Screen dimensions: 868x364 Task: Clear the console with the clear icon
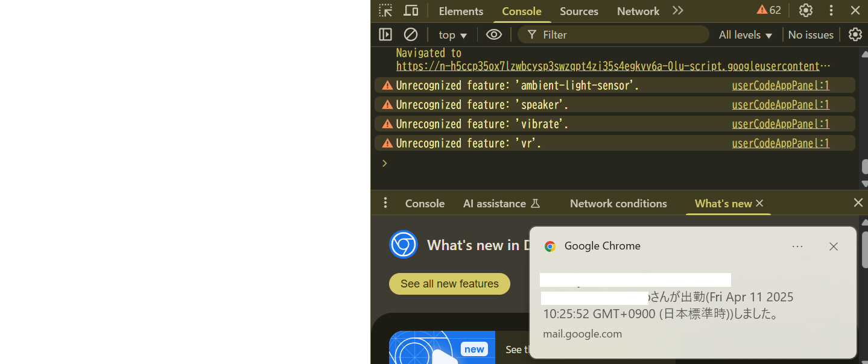tap(411, 34)
